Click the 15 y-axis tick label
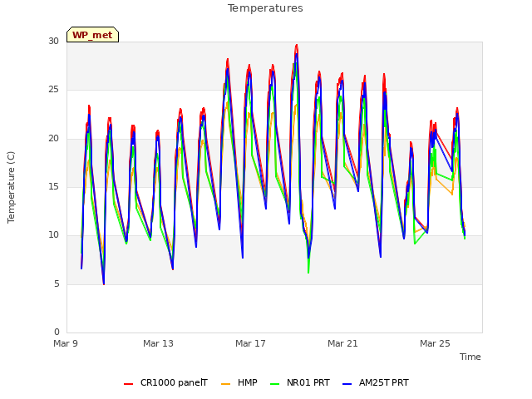Viewport: 532px width, 399px height. tap(53, 186)
